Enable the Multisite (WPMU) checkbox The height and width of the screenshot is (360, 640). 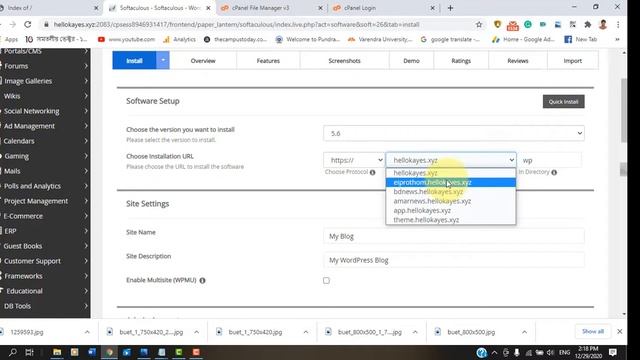point(326,280)
